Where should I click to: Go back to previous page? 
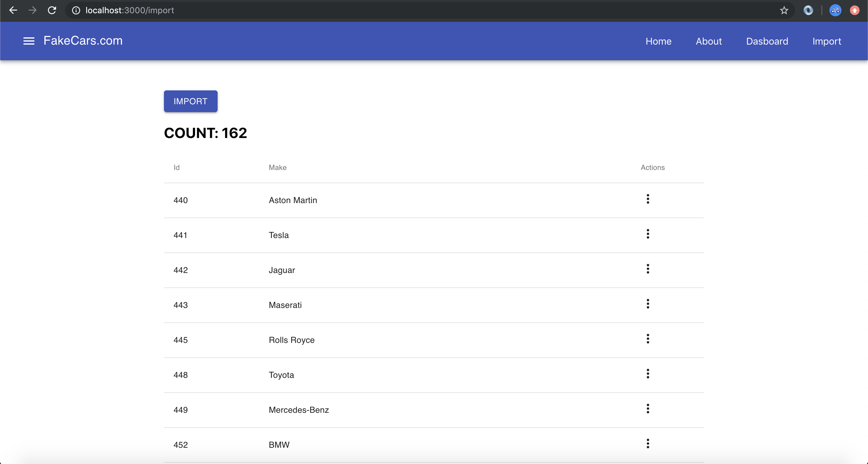13,11
